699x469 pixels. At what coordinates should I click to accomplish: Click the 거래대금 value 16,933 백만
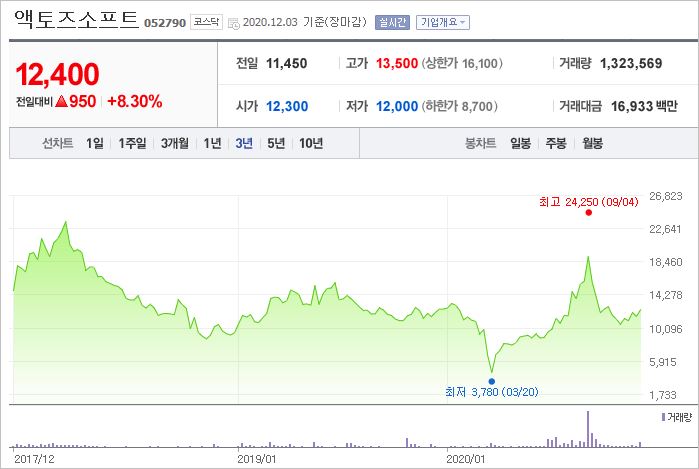pyautogui.click(x=644, y=106)
